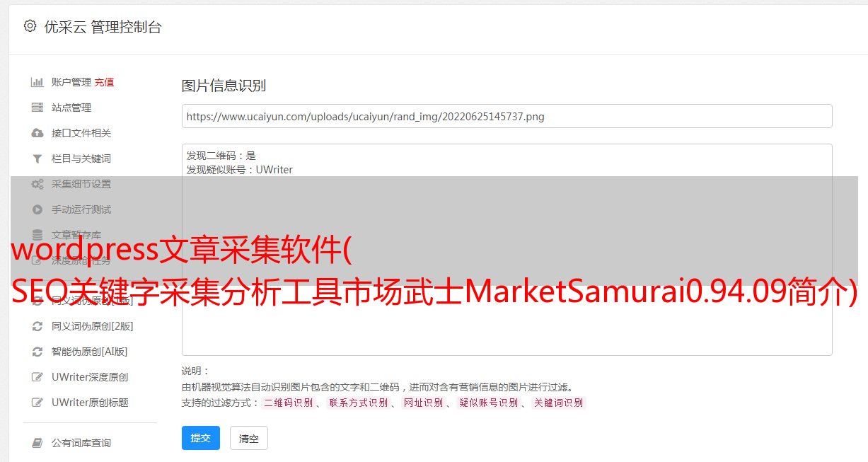The height and width of the screenshot is (462, 868).
Task: Click the book icon beside 公有词库查询
Action: point(37,443)
